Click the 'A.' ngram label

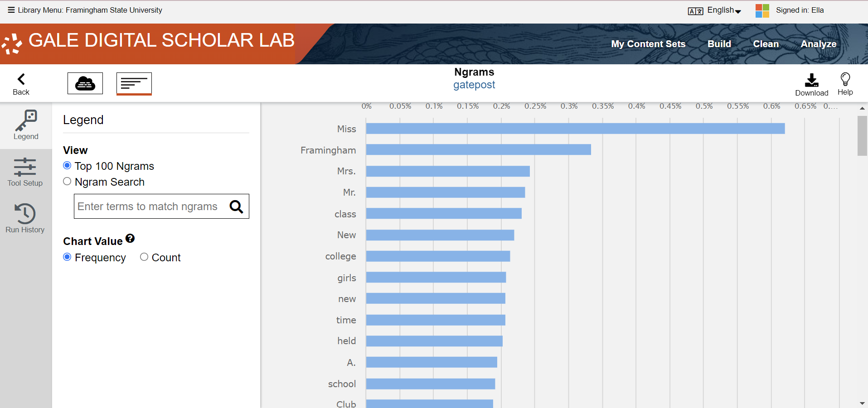pyautogui.click(x=351, y=363)
